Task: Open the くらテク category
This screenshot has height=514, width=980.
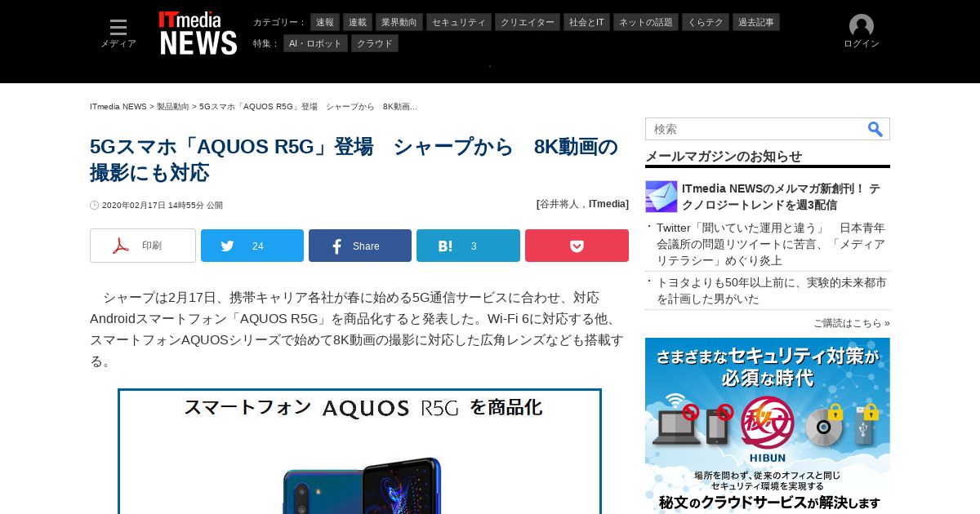Action: coord(706,22)
